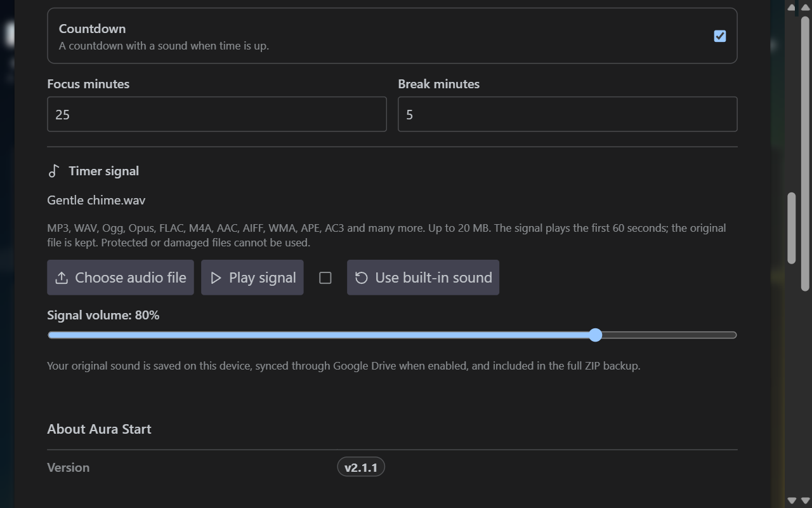The image size is (812, 508).
Task: Tick the checkbox next to Play signal
Action: (325, 278)
